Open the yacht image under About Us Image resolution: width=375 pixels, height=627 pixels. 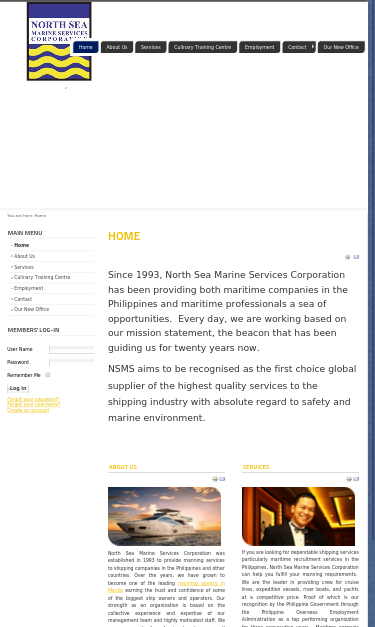(164, 516)
